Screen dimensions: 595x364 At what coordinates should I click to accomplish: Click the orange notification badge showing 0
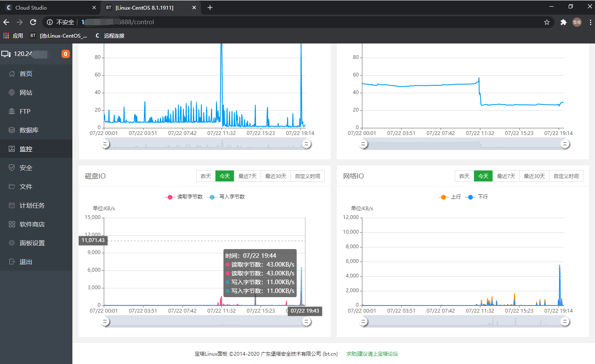click(x=66, y=54)
